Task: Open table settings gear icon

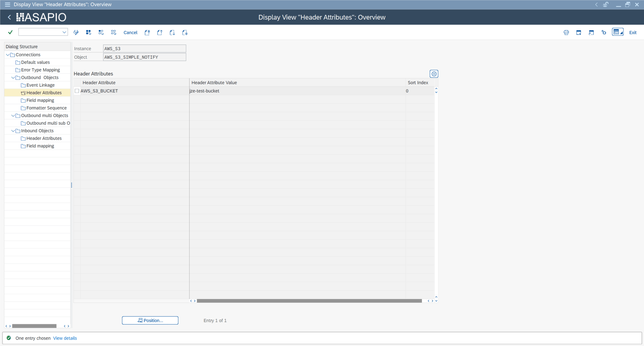Action: pyautogui.click(x=434, y=74)
